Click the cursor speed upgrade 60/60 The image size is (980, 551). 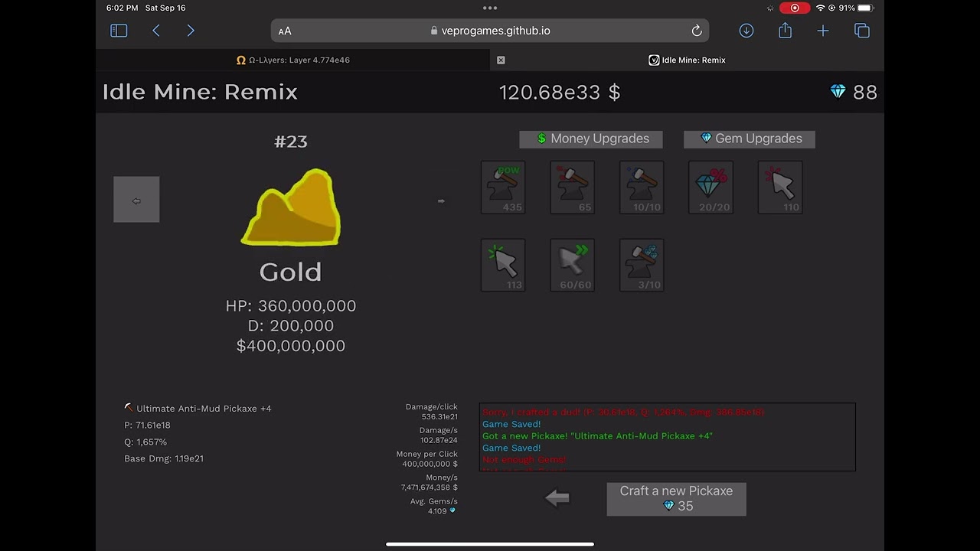[573, 266]
